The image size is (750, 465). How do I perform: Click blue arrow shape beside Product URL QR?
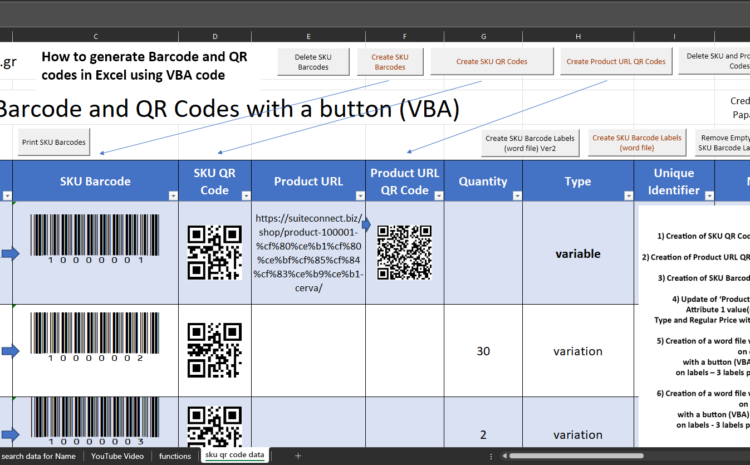[x=366, y=224]
